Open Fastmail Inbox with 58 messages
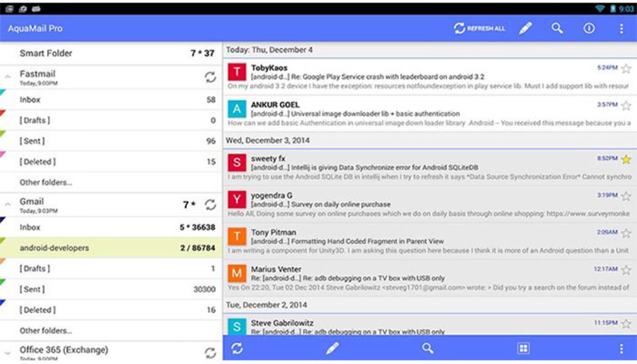The height and width of the screenshot is (364, 637). click(111, 100)
